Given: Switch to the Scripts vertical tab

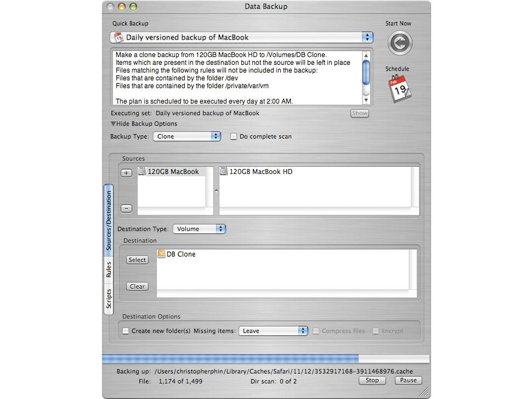Looking at the screenshot, I should click(109, 299).
